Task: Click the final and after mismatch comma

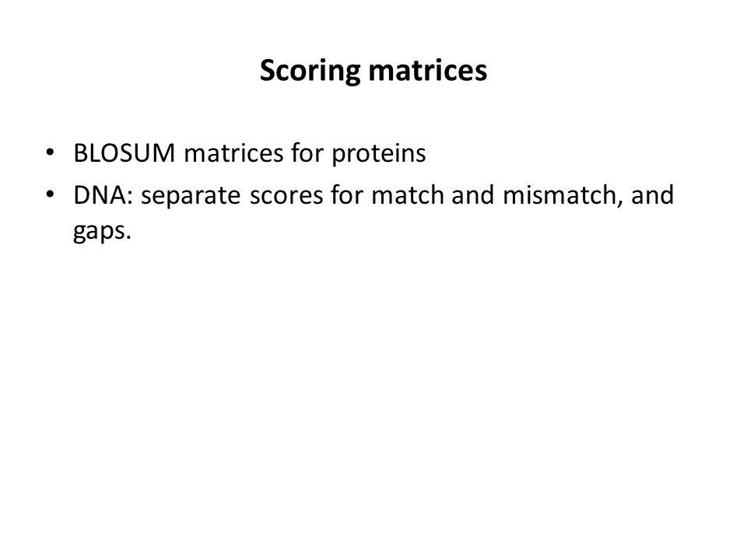Action: (652, 194)
